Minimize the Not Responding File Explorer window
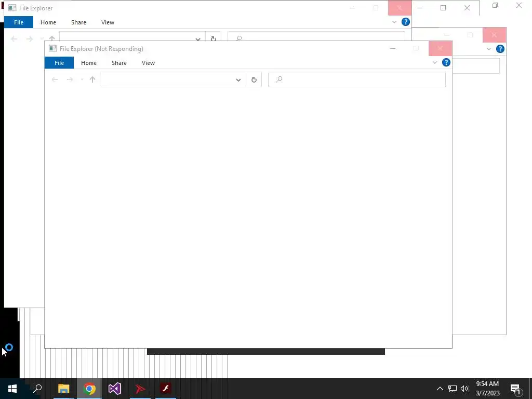This screenshot has height=399, width=532. (393, 48)
